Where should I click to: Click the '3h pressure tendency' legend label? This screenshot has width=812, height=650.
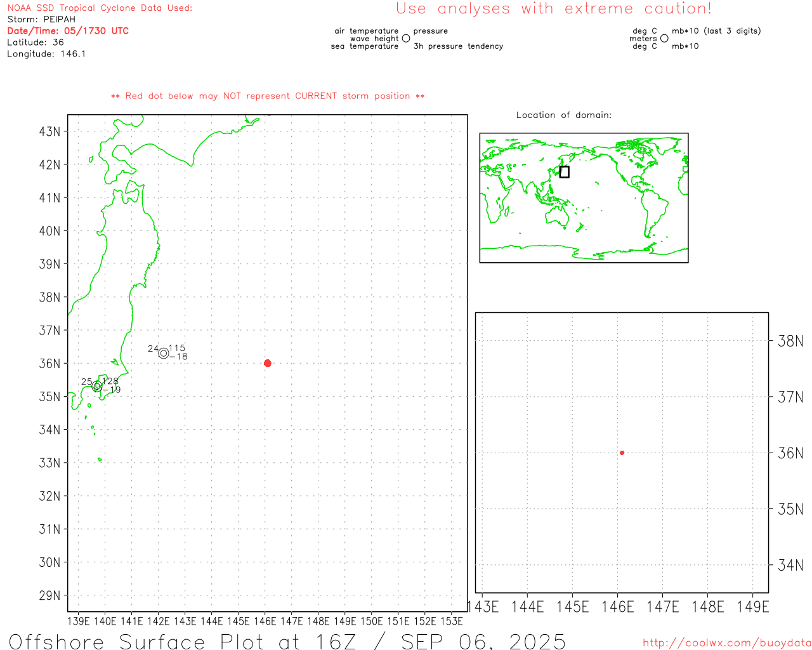click(x=458, y=46)
